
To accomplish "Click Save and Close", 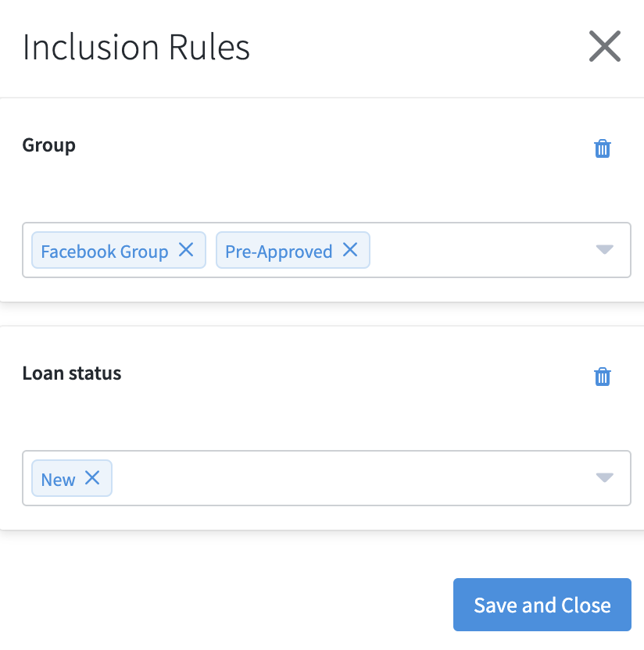I will click(542, 605).
